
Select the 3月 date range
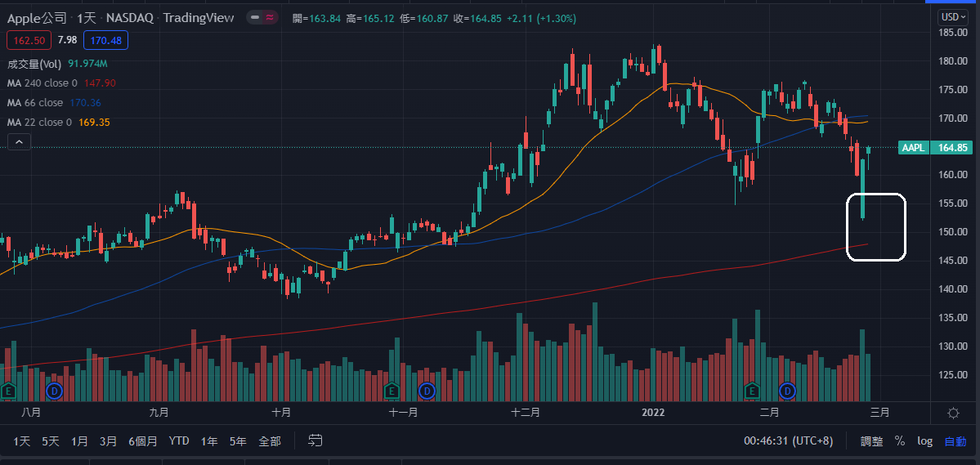(108, 441)
